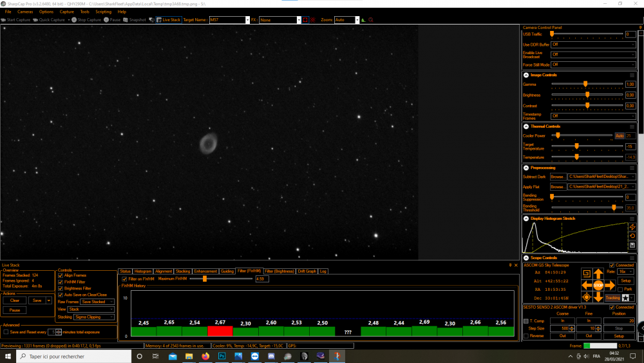Viewport: 644px width, 363px height.
Task: Click the red reticule icon next to FX
Action: pyautogui.click(x=305, y=20)
